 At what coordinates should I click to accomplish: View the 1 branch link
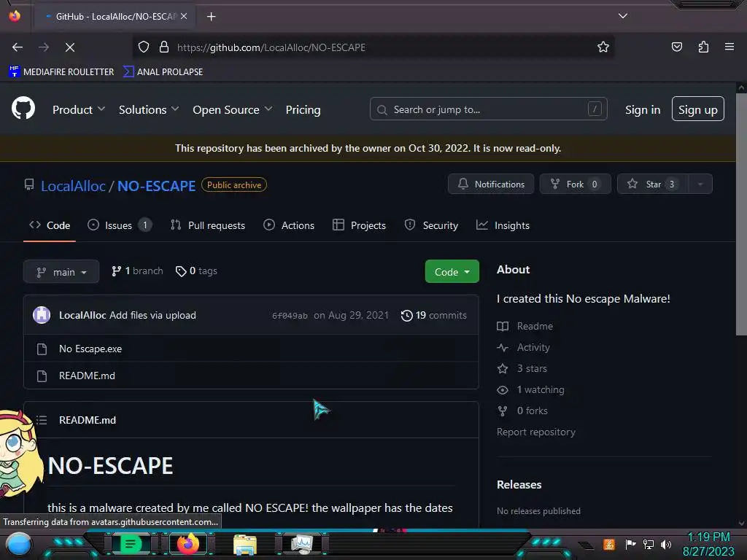137,271
